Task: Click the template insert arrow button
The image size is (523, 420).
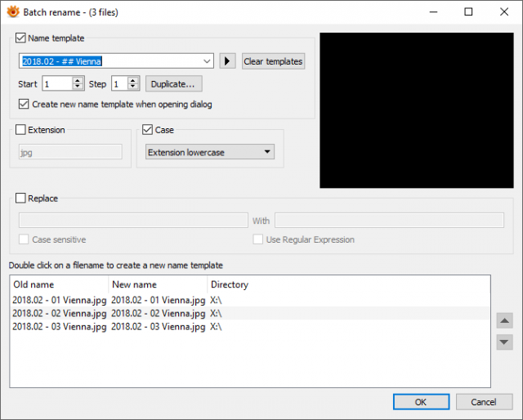Action: pos(227,61)
